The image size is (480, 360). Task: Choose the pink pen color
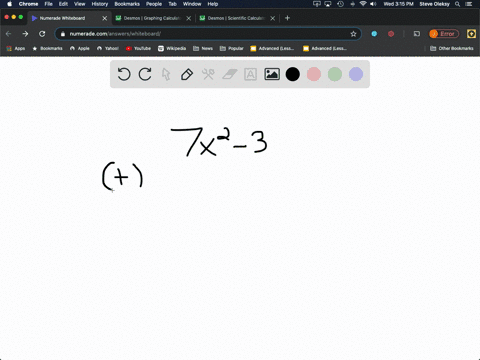point(314,74)
